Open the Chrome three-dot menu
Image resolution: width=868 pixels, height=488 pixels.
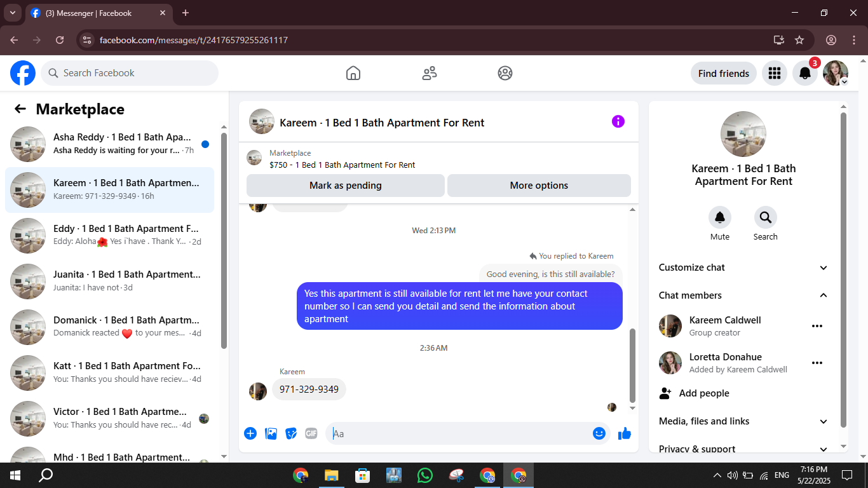[x=854, y=40]
